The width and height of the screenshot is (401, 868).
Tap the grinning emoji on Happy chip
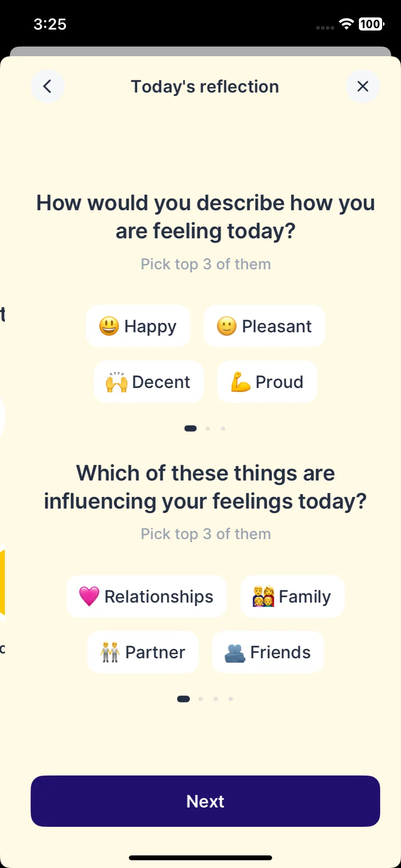click(x=109, y=326)
